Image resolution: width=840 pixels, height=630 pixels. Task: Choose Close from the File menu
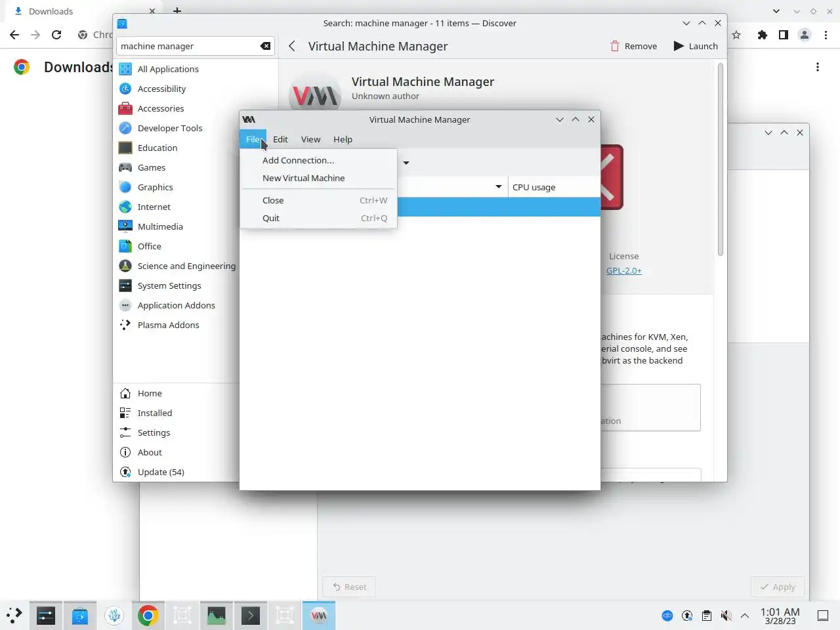(318, 200)
